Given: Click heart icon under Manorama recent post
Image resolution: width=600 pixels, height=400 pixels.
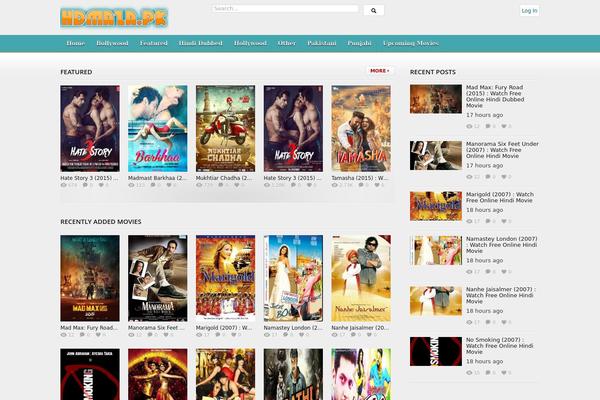Looking at the screenshot, I should (504, 177).
